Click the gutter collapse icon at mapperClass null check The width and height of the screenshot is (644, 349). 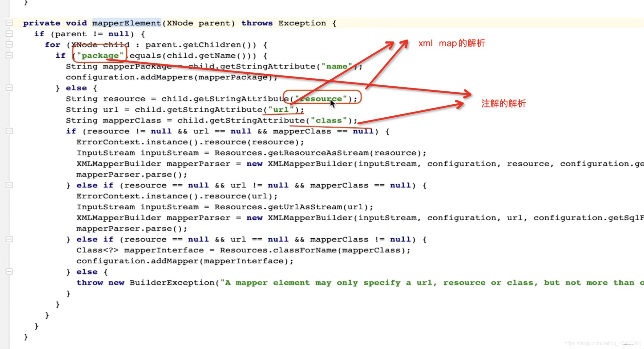pos(9,239)
